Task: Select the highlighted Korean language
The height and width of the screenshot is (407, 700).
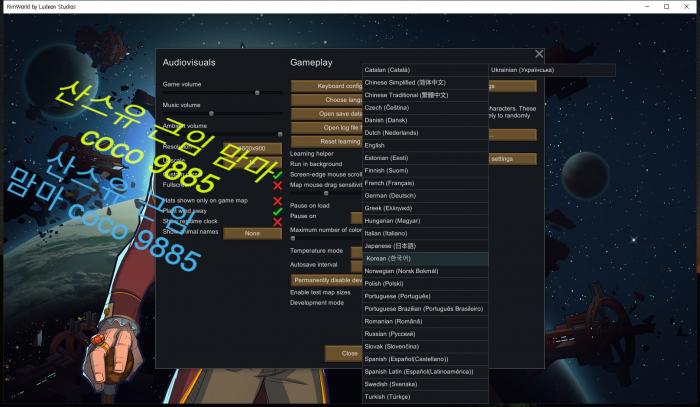Action: click(425, 258)
